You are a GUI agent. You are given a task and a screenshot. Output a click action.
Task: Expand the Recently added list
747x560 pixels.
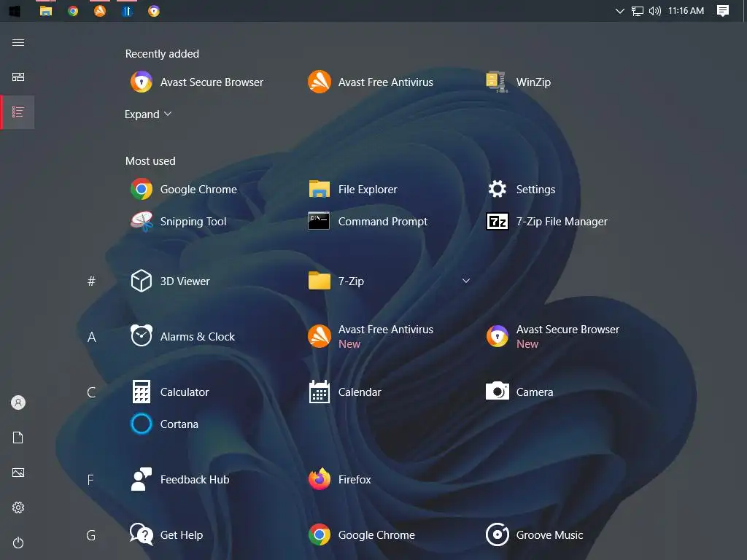tap(147, 114)
